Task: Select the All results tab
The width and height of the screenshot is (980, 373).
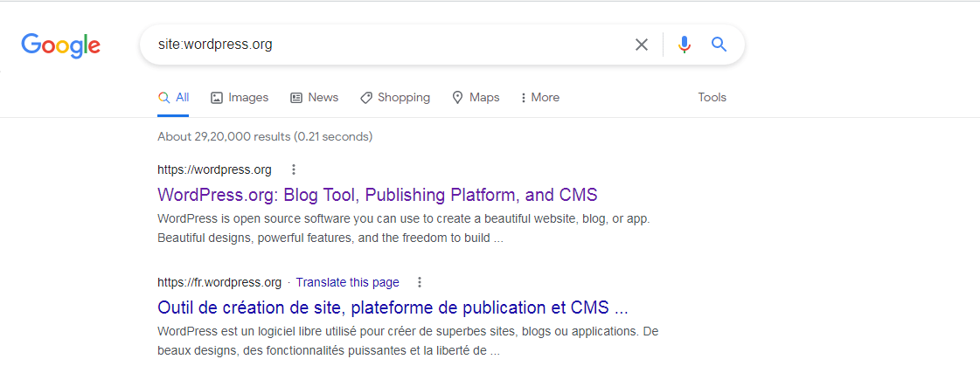Action: 173,98
